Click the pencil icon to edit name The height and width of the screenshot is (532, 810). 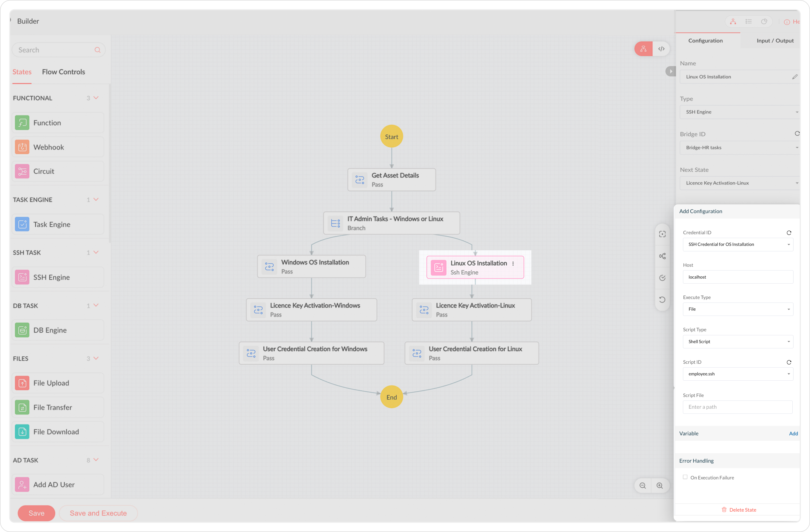click(795, 77)
